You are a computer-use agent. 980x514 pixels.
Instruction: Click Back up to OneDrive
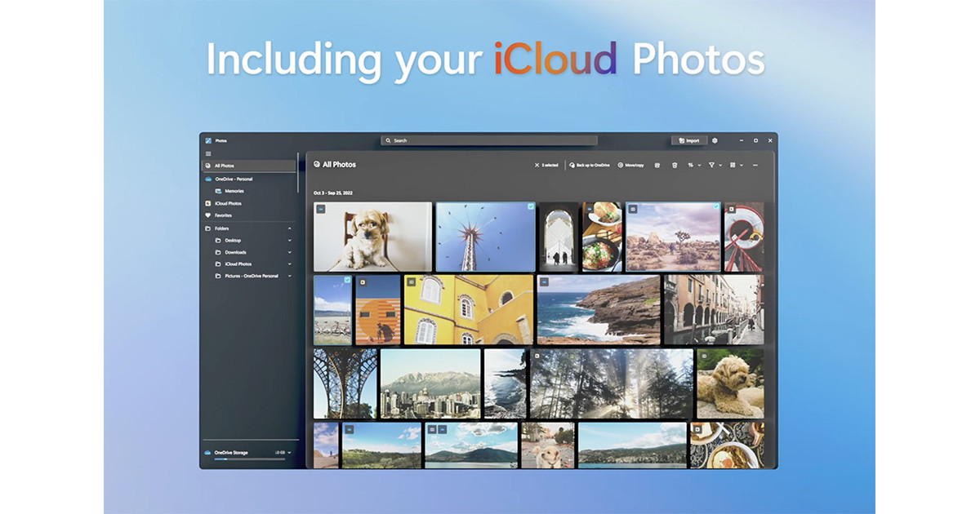tap(590, 165)
